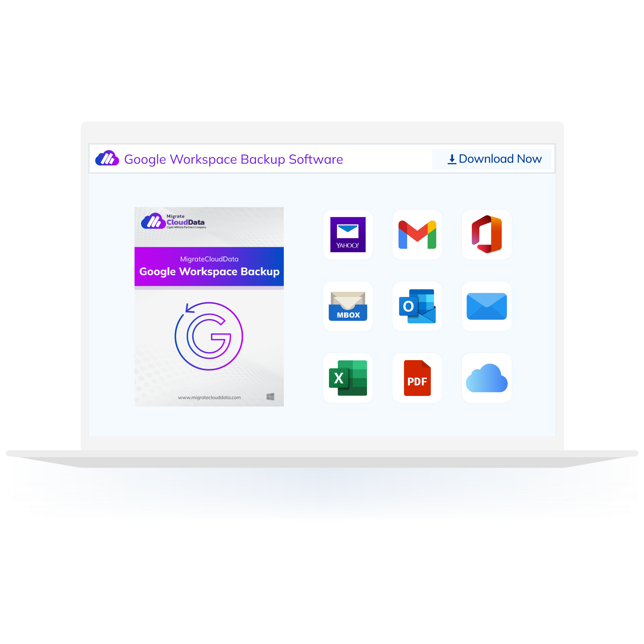Expand additional export format options
The image size is (644, 644).
click(487, 377)
